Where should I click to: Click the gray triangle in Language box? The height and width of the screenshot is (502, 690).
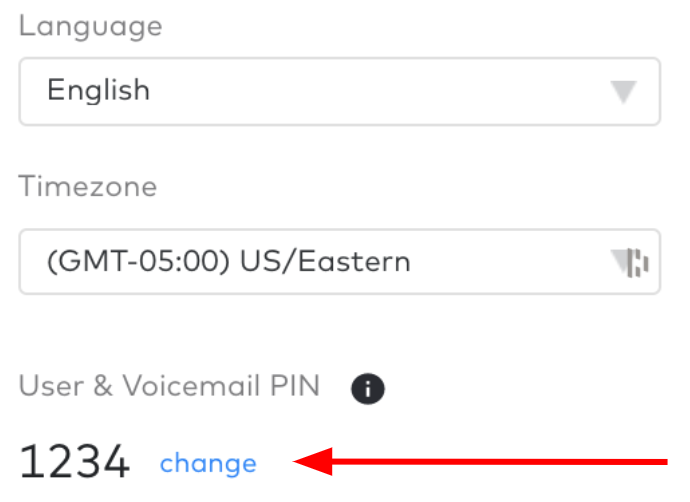coord(624,92)
